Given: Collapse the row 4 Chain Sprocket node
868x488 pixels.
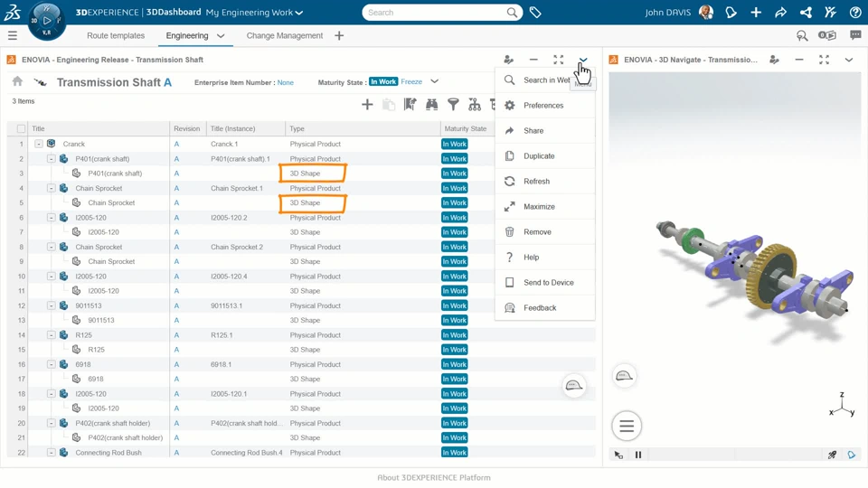Looking at the screenshot, I should coord(51,188).
